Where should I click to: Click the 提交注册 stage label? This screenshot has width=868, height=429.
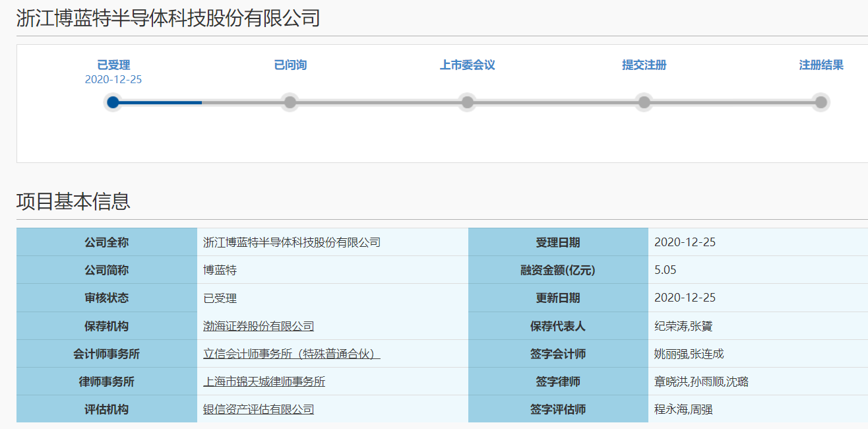click(644, 65)
